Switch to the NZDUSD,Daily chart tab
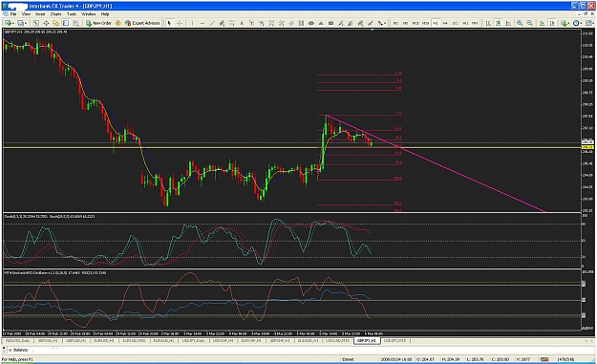This screenshot has height=364, width=597. pos(18,340)
